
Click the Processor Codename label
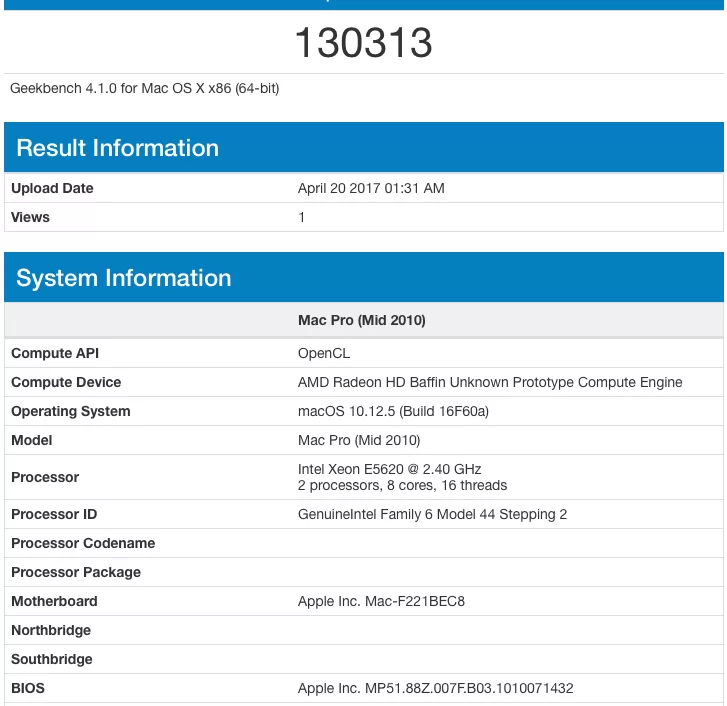coord(83,543)
